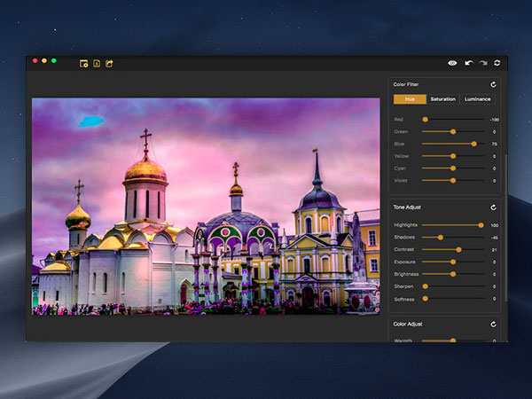Click the Softness label

tap(404, 300)
